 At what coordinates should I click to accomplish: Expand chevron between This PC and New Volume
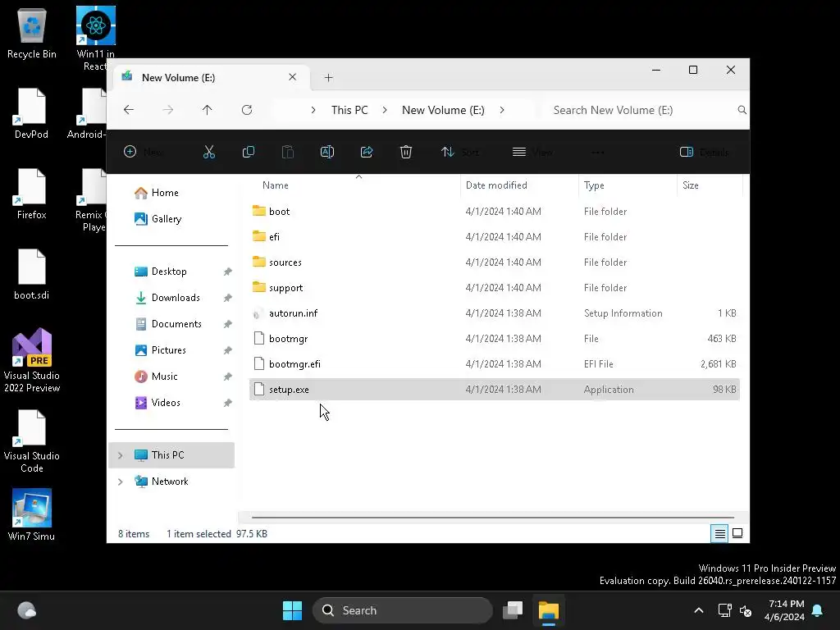coord(385,110)
